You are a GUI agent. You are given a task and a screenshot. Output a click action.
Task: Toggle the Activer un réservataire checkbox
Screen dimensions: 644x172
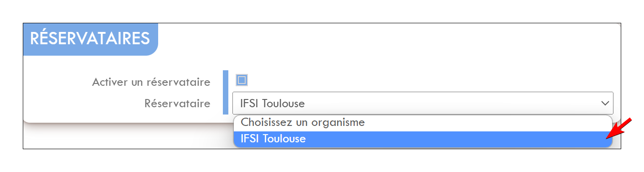[242, 81]
